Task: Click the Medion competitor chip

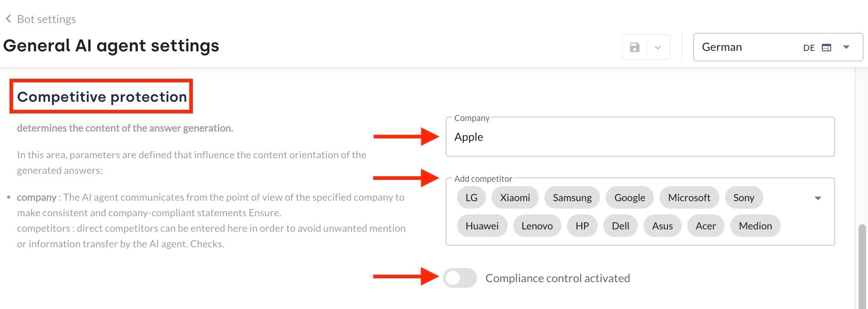Action: 755,226
